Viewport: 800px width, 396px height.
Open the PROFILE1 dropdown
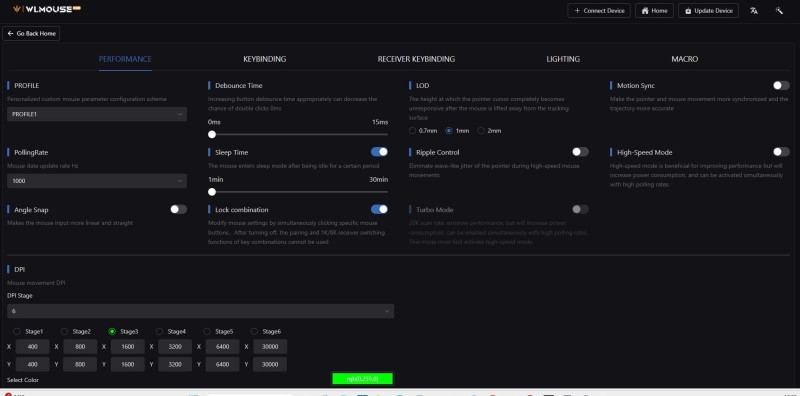click(97, 114)
